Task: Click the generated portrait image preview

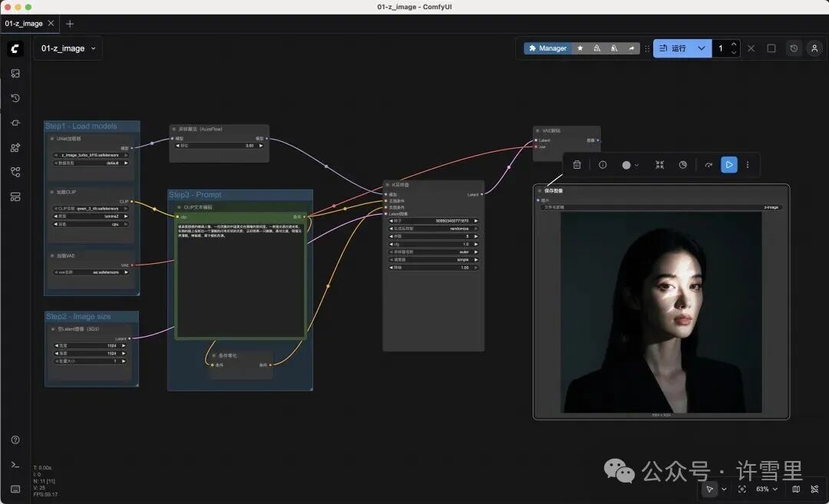Action: click(x=661, y=312)
